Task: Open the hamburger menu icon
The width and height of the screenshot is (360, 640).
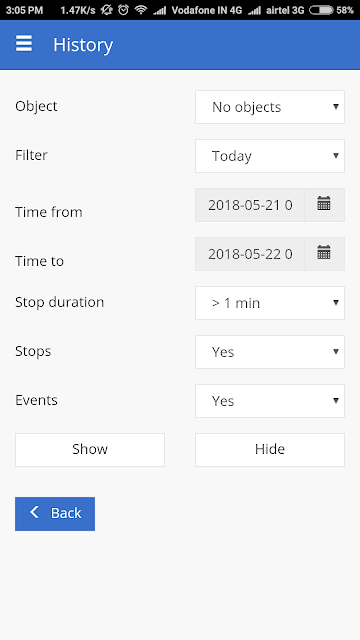Action: point(24,43)
